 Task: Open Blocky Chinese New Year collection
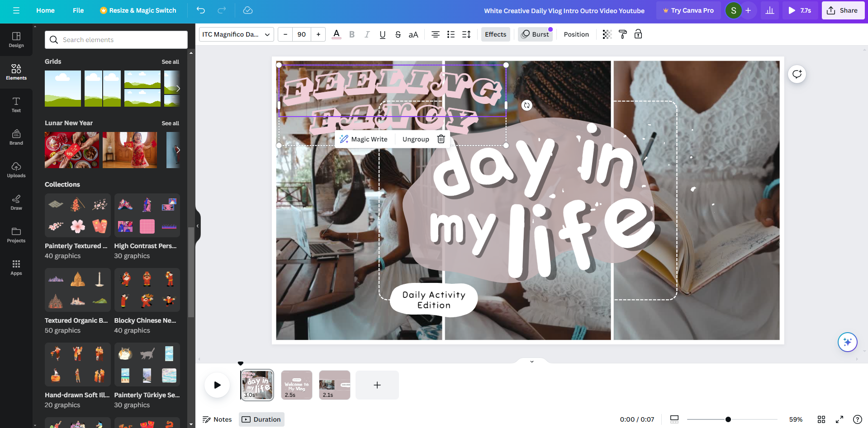pos(147,290)
